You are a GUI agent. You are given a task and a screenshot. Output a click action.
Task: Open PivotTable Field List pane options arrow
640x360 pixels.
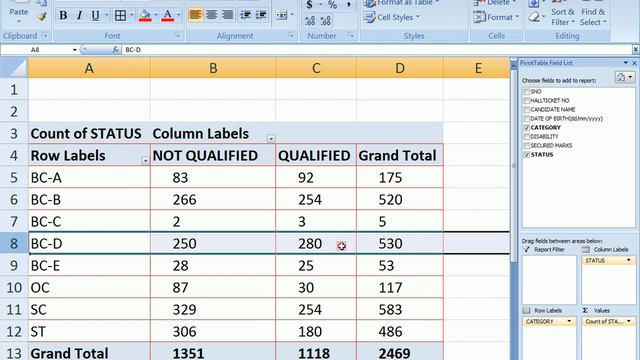coord(625,63)
